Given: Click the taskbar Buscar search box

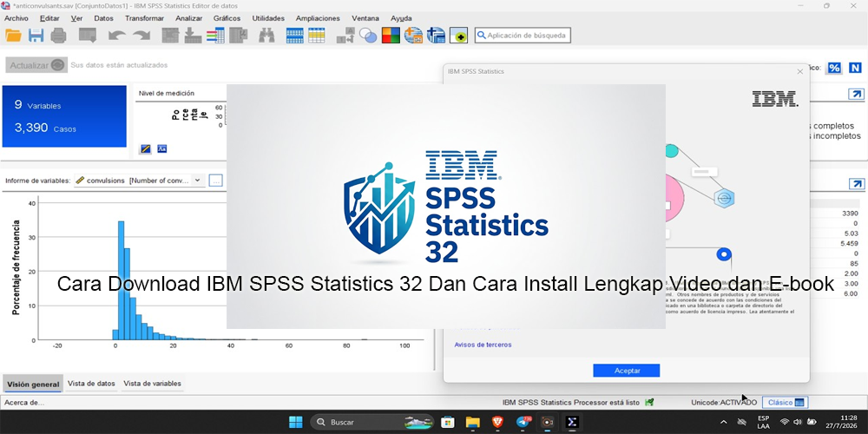Looking at the screenshot, I should [372, 422].
